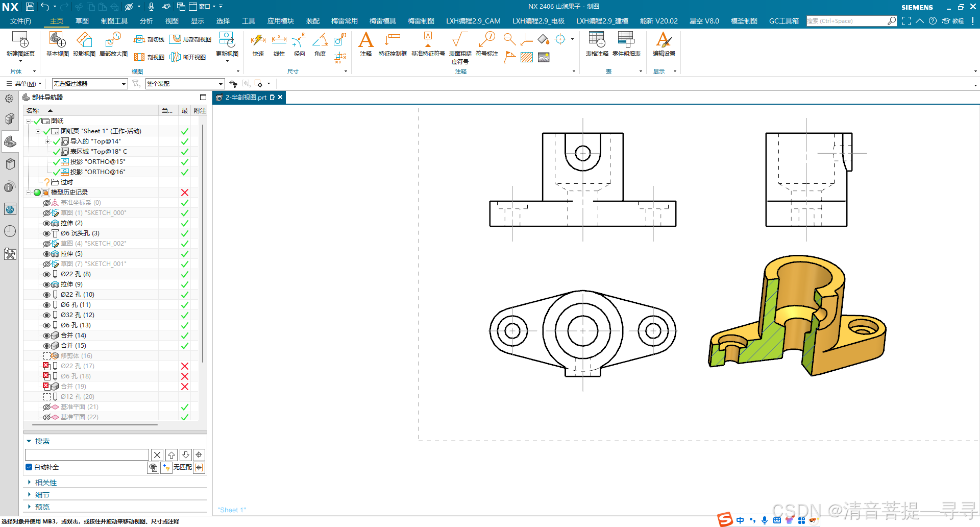Open the 局部放大图 detail view tool
Image resolution: width=980 pixels, height=527 pixels.
click(x=113, y=44)
